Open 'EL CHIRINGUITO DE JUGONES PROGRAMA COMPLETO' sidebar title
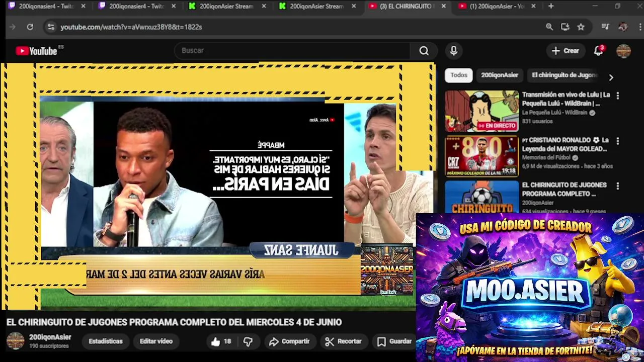Screen dimensions: 644x362 564,190
